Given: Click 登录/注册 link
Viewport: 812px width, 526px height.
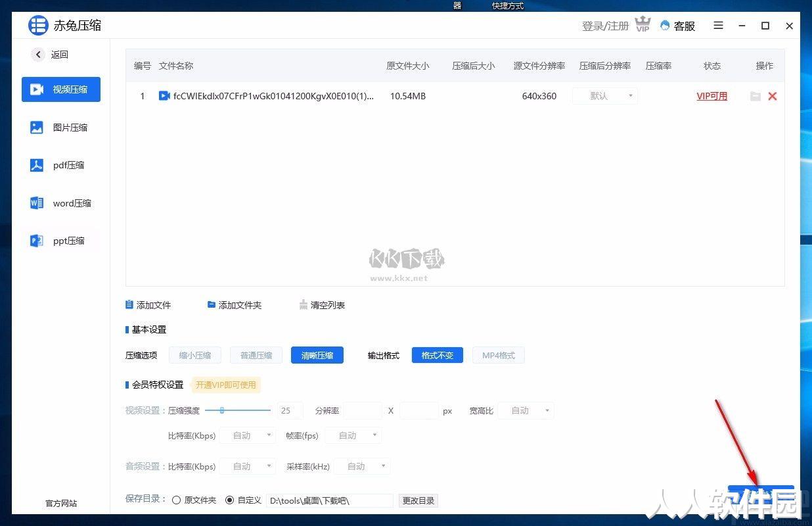Looking at the screenshot, I should click(605, 26).
